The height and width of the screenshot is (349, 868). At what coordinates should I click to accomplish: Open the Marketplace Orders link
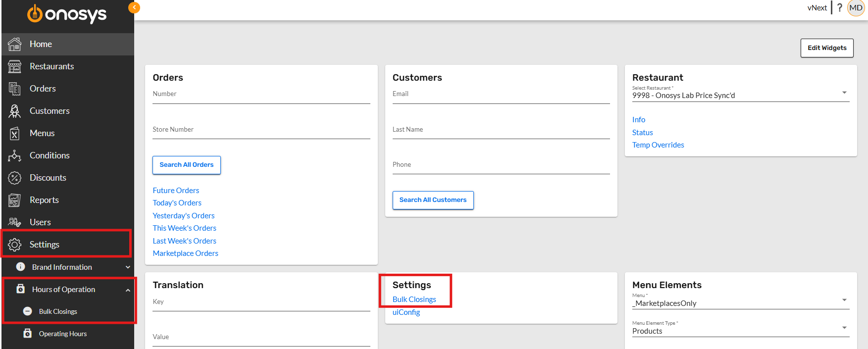(185, 253)
